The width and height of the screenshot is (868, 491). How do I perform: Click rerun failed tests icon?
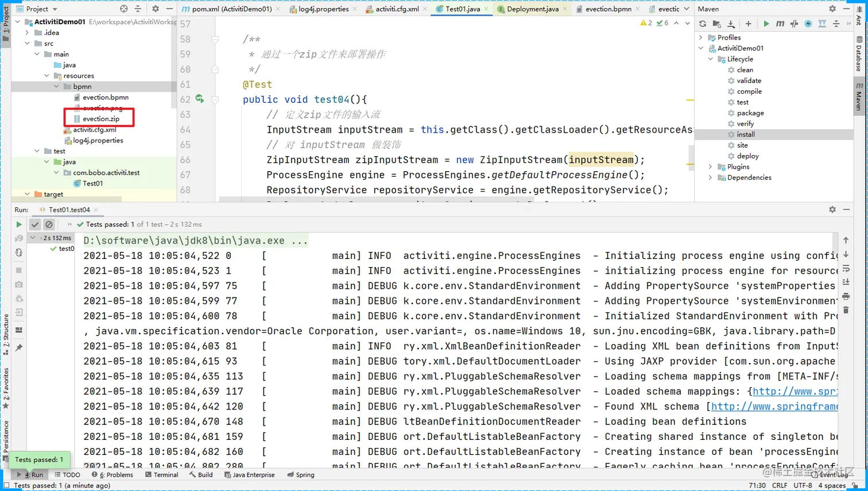pyautogui.click(x=19, y=238)
